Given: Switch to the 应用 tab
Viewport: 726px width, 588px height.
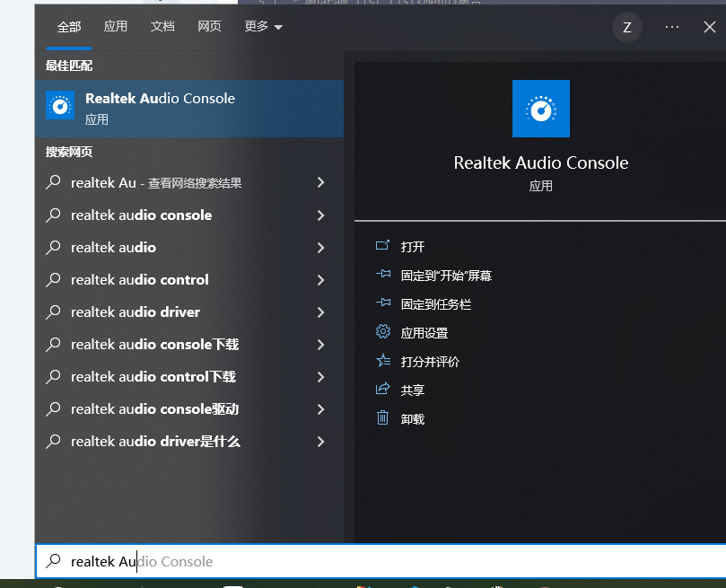Looking at the screenshot, I should (x=115, y=26).
